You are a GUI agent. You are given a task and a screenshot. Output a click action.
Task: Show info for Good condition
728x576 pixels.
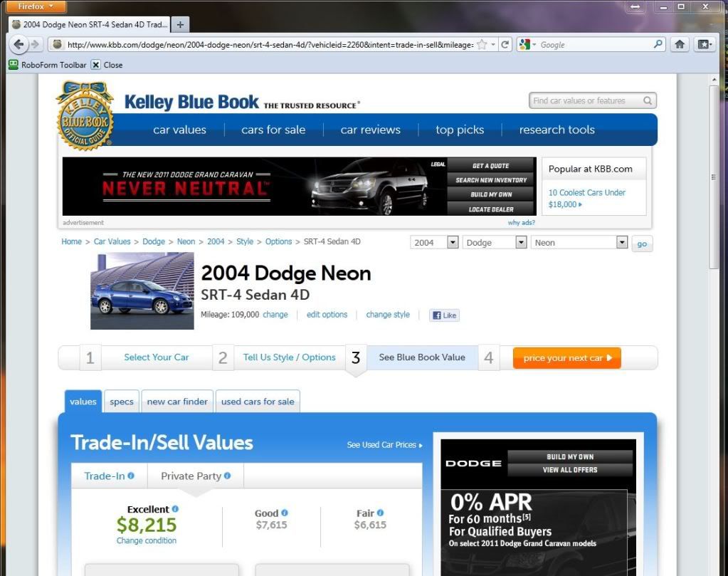click(x=285, y=513)
